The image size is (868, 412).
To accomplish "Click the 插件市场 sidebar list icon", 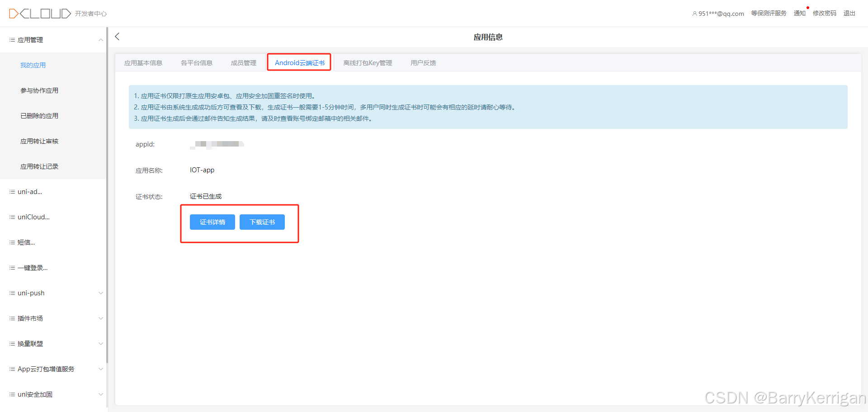I will pyautogui.click(x=12, y=318).
